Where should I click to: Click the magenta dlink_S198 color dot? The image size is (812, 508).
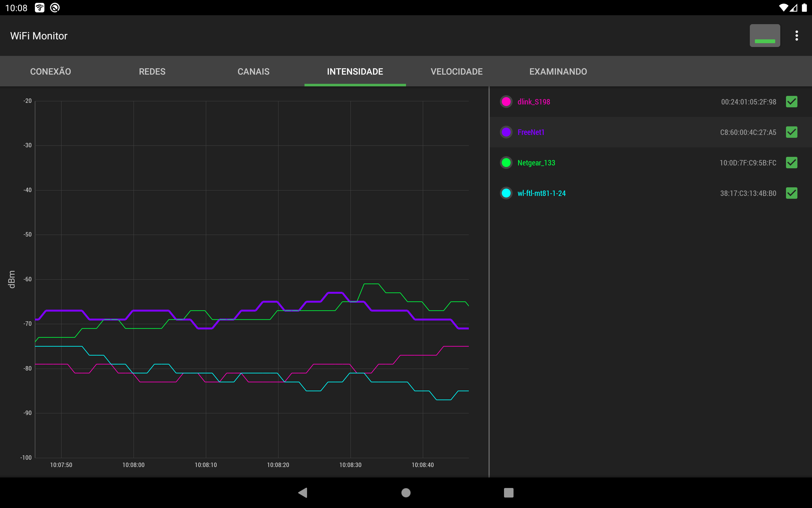point(506,102)
